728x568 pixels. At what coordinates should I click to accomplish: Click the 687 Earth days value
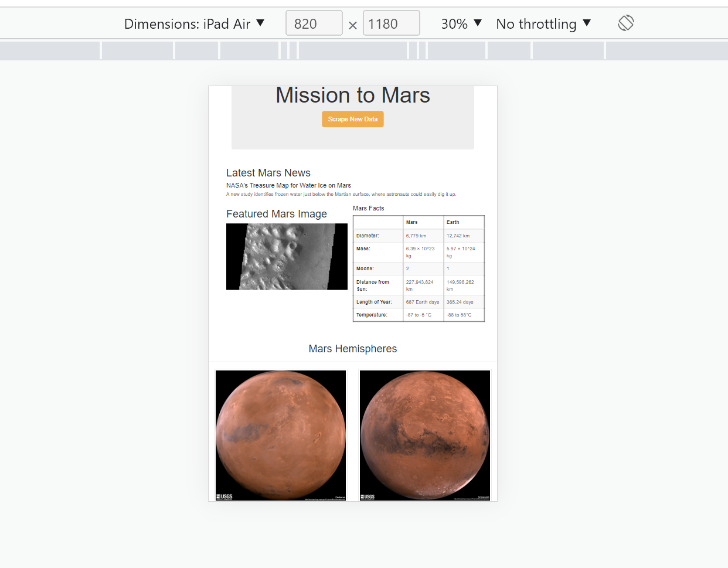point(423,302)
